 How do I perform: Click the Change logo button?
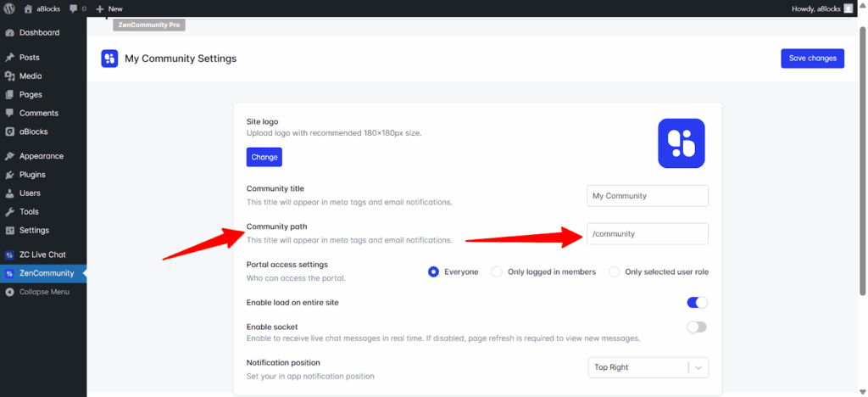(x=264, y=157)
